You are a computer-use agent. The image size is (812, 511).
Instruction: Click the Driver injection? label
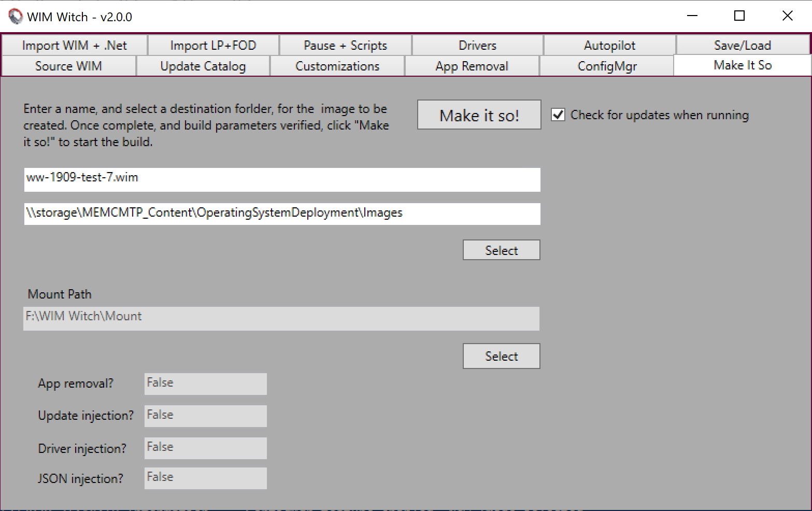point(82,449)
